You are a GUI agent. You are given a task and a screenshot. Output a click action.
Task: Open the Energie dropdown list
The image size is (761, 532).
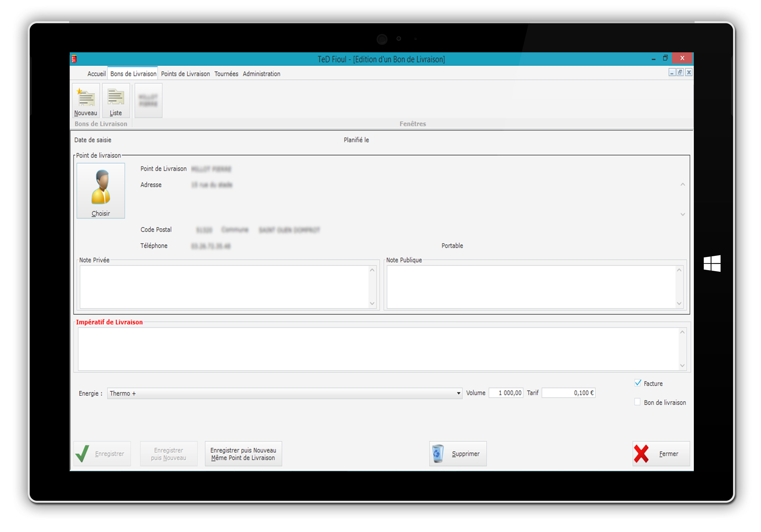click(x=458, y=393)
